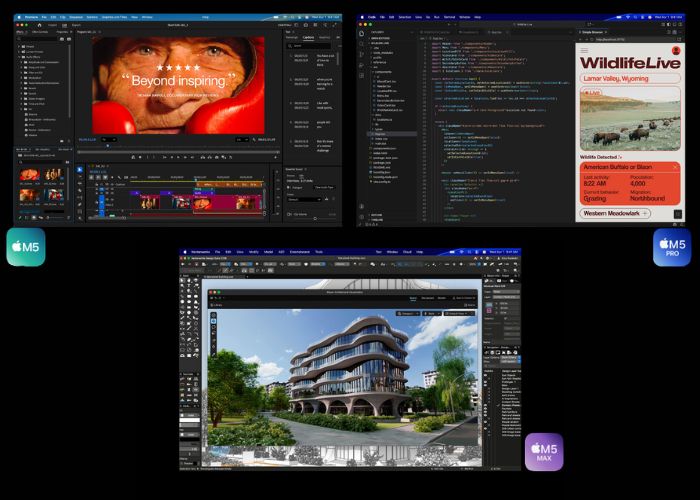700x500 pixels.
Task: Toggle Snap in Premiere timeline header
Action: pyautogui.click(x=98, y=178)
